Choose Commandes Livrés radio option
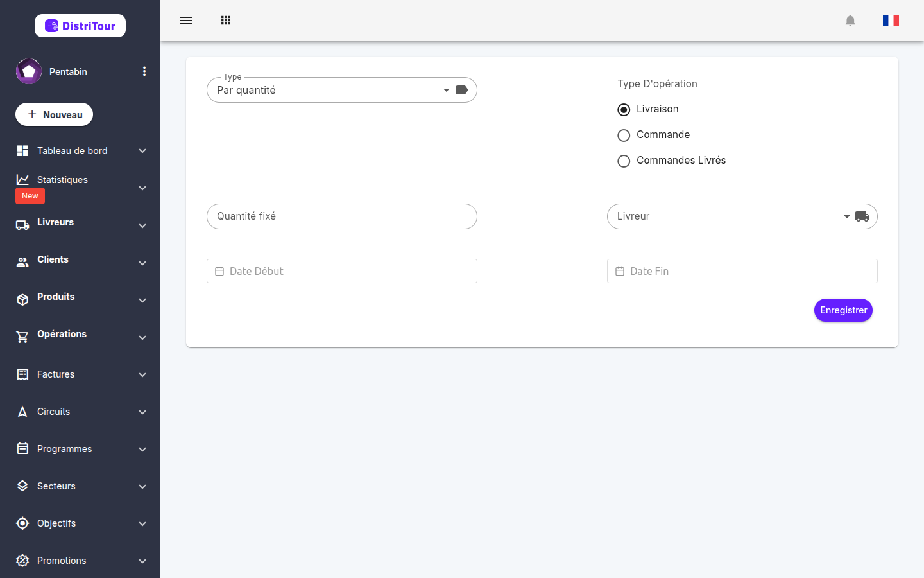 click(624, 161)
